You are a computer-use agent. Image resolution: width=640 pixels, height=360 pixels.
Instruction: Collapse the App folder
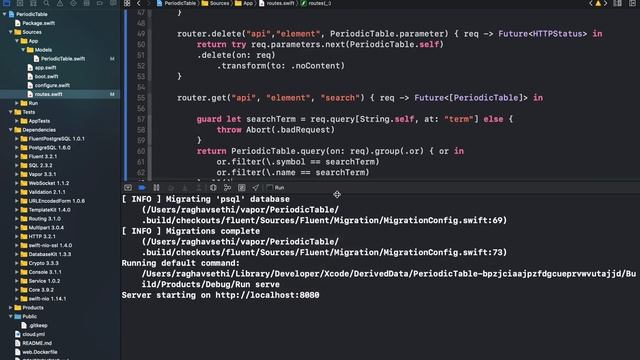tap(17, 41)
